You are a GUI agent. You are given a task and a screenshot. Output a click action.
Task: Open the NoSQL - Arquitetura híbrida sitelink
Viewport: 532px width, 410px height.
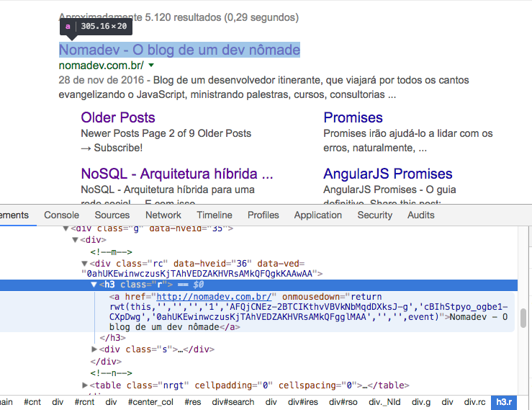tap(177, 174)
